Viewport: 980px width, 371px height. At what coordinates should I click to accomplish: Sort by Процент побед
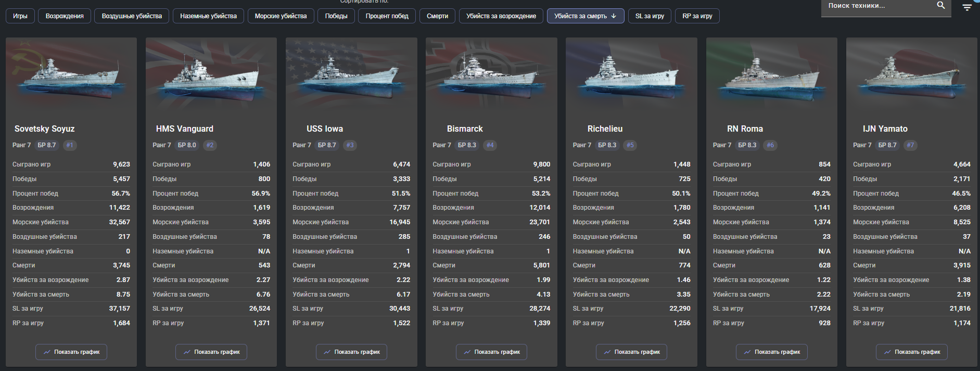click(387, 16)
